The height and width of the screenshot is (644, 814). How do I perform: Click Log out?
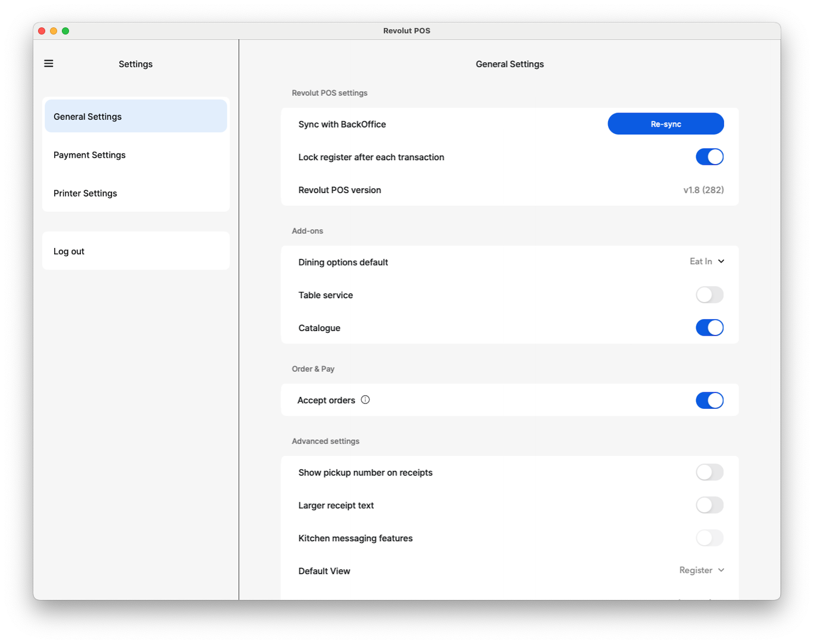pos(136,251)
